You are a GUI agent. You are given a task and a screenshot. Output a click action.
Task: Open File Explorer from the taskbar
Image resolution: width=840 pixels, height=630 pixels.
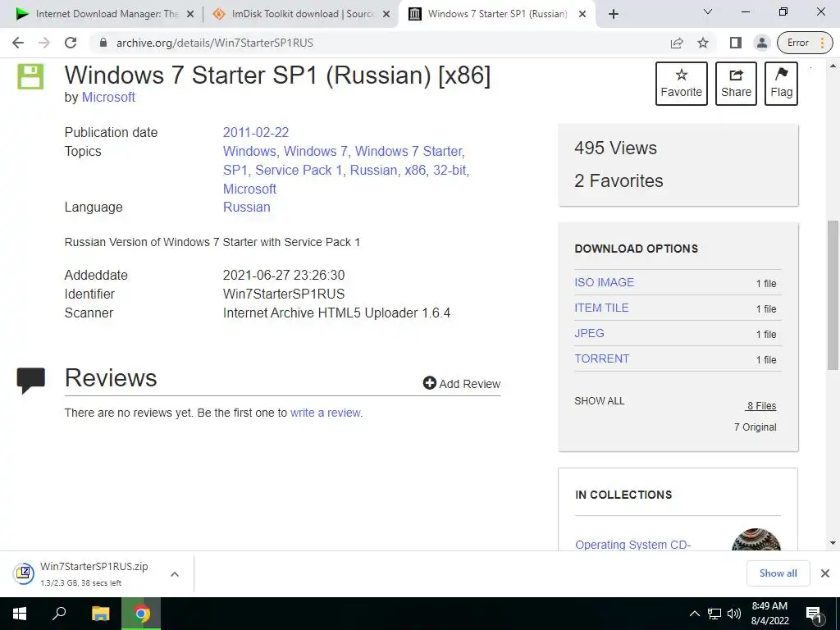click(101, 614)
